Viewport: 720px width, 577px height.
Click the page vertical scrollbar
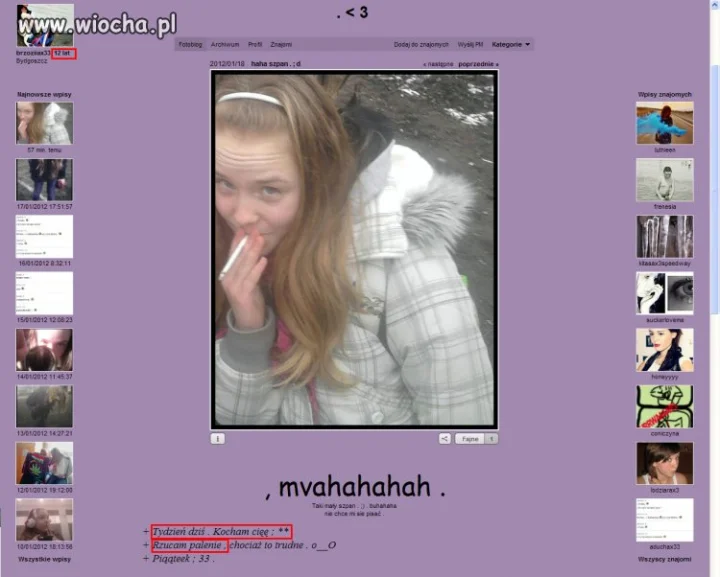(x=715, y=288)
